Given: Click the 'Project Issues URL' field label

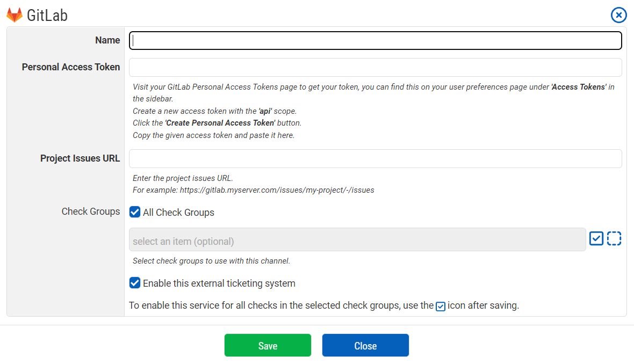Looking at the screenshot, I should click(80, 158).
